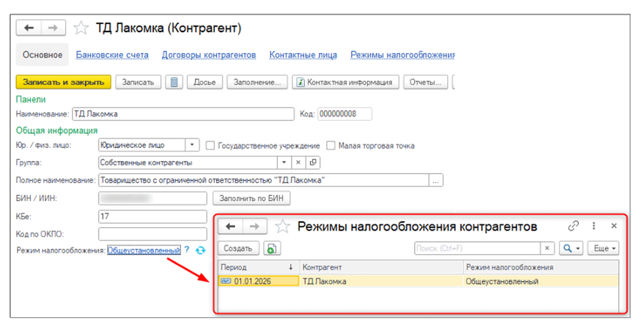This screenshot has width=644, height=330.
Task: Open the Общеустановленный tax regime link
Action: click(144, 250)
